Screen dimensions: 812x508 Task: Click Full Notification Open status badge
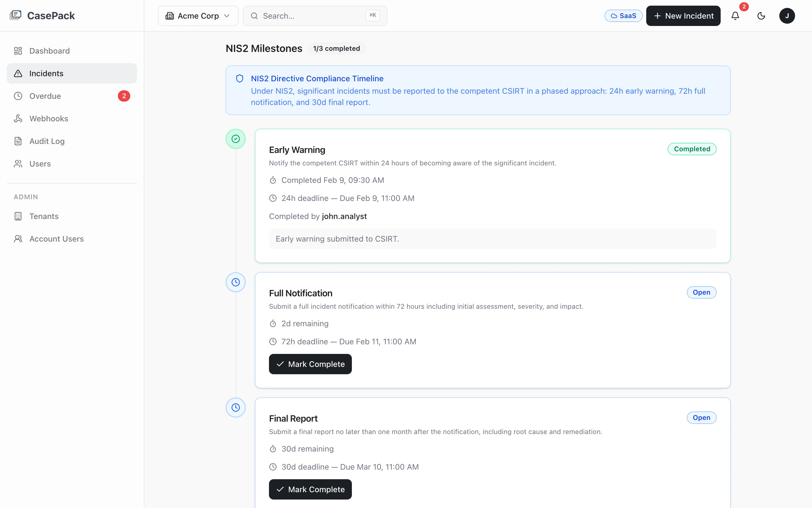pos(701,292)
